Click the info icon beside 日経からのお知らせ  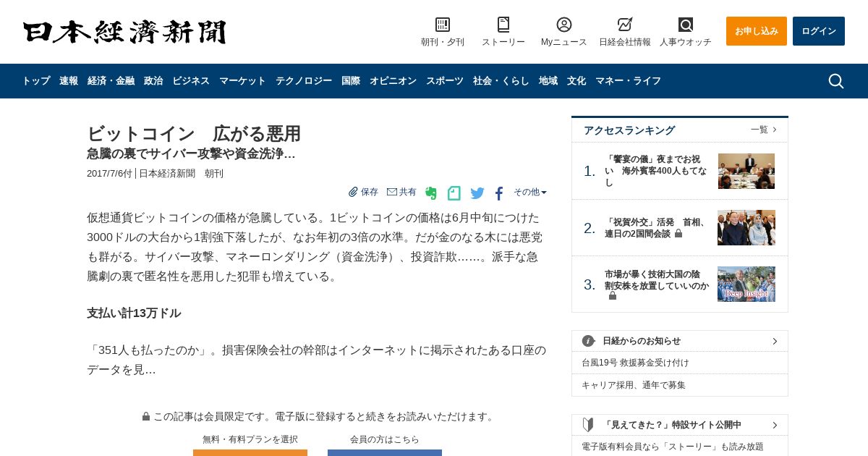[588, 341]
